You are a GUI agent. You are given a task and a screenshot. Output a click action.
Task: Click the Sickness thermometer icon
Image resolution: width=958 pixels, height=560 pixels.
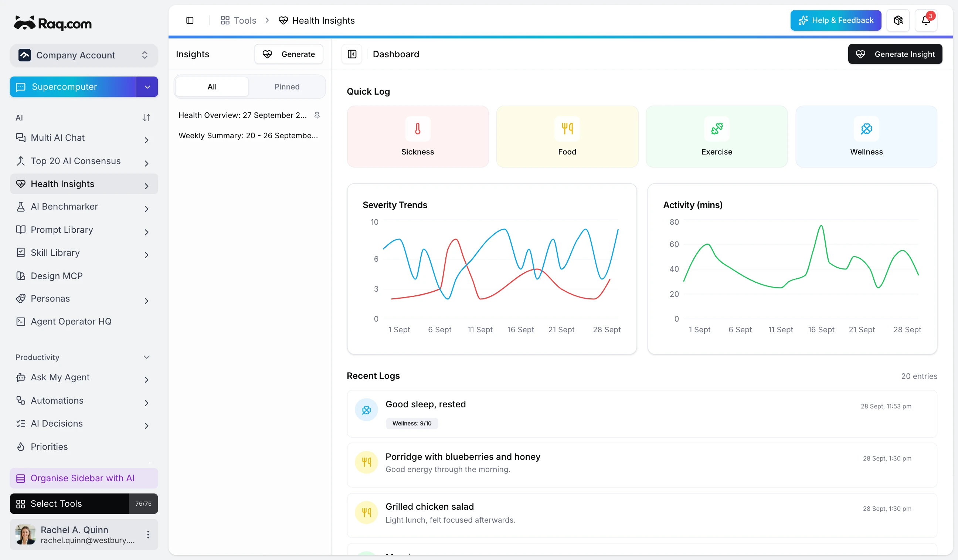pos(417,129)
